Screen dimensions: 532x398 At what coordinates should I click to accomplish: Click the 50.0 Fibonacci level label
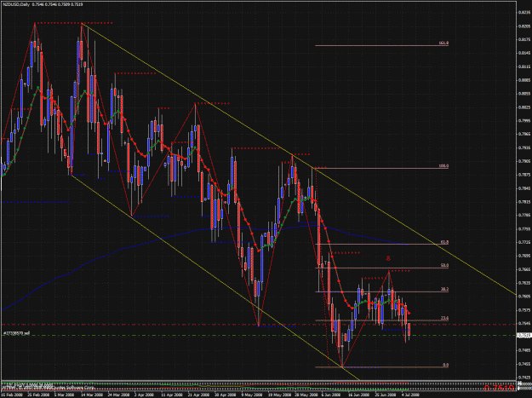click(x=444, y=265)
